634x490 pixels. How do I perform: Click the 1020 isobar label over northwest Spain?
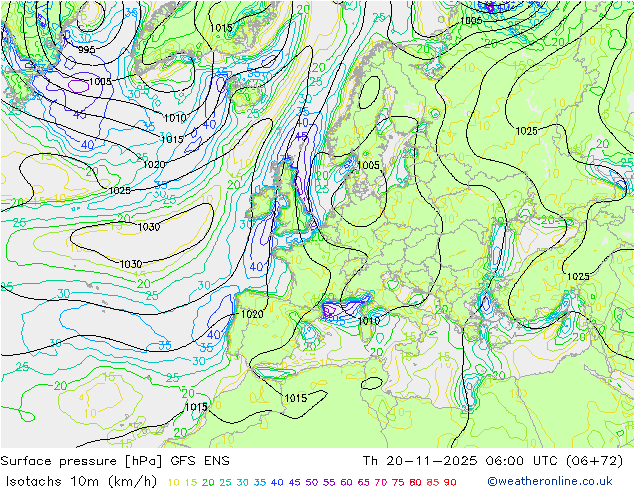pos(252,314)
